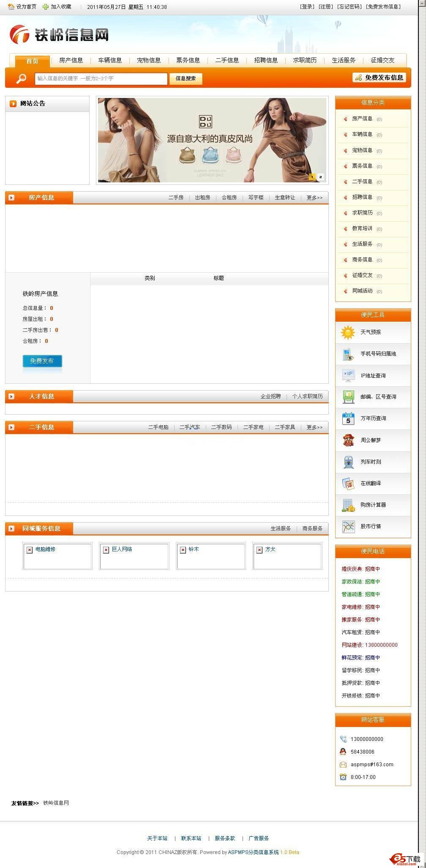Go to the 车辆信息 navigation tab
The width and height of the screenshot is (426, 868).
tap(110, 60)
